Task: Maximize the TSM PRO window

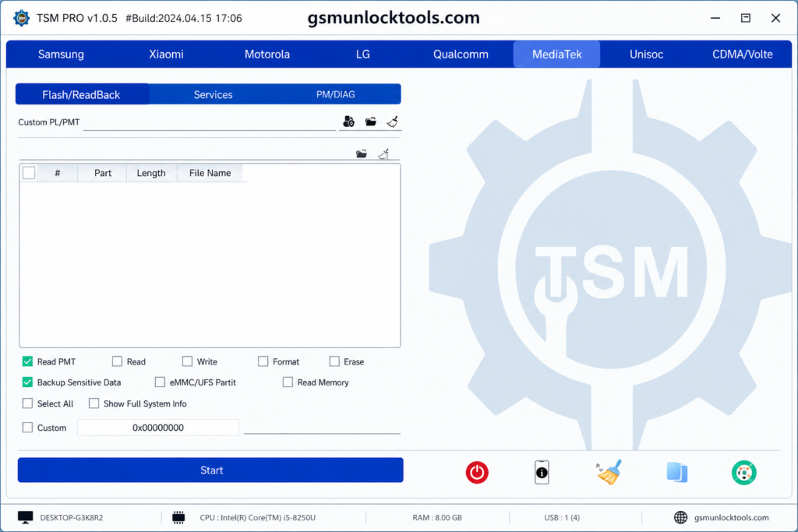Action: 746,19
